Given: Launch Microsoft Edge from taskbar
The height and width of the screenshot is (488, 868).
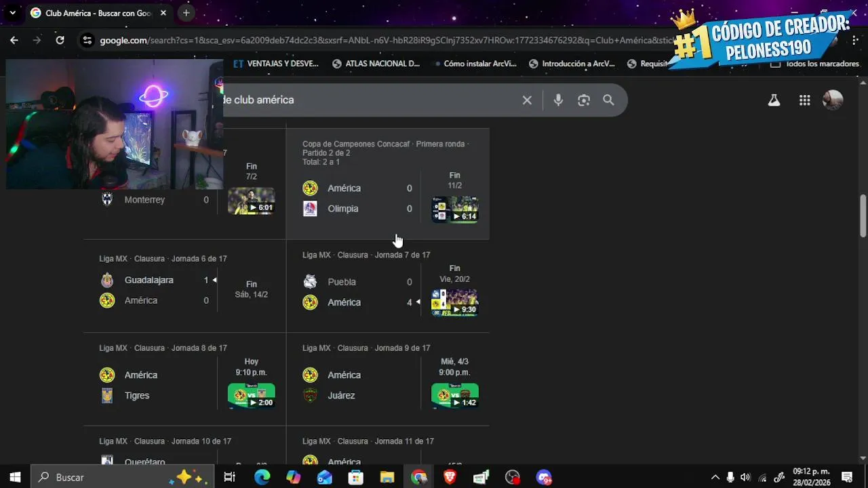Looking at the screenshot, I should point(262,477).
